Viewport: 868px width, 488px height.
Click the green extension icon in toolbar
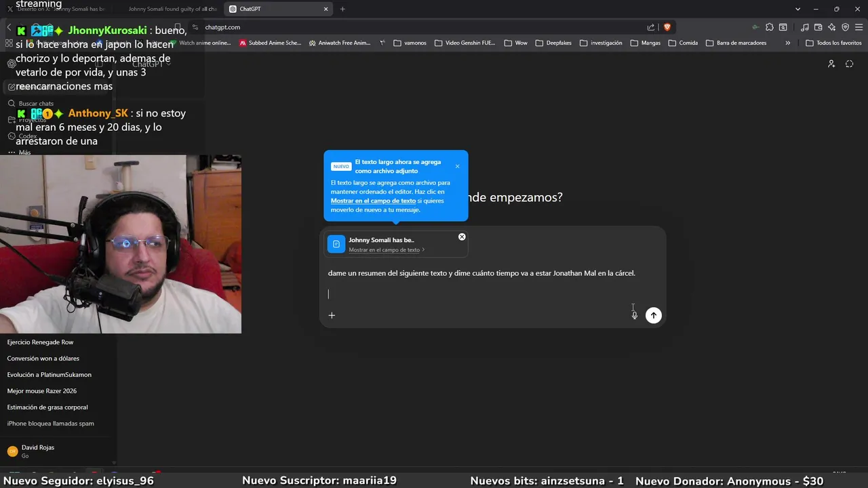coord(755,27)
